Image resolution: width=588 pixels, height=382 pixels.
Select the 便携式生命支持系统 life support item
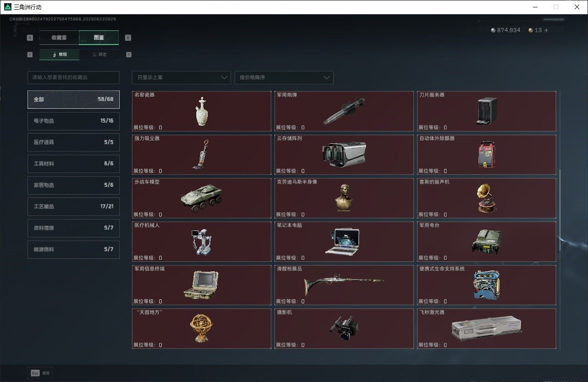tap(487, 285)
